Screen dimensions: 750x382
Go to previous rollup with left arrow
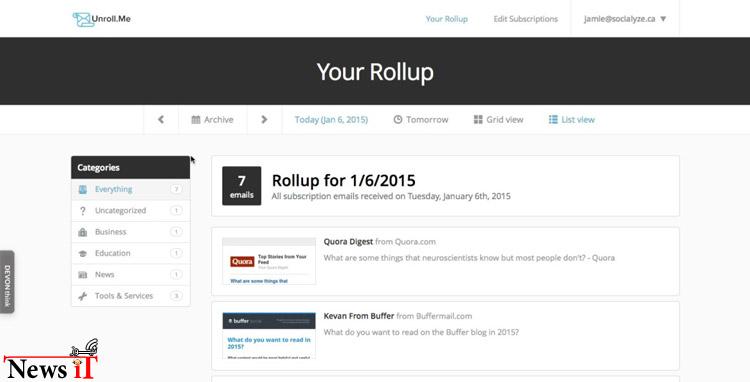point(161,120)
